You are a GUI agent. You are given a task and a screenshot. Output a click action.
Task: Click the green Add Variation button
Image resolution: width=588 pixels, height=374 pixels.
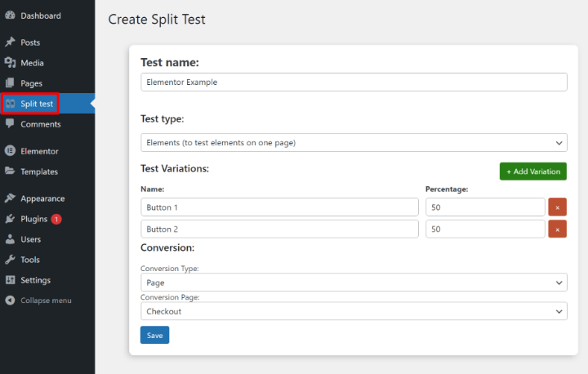tap(532, 171)
